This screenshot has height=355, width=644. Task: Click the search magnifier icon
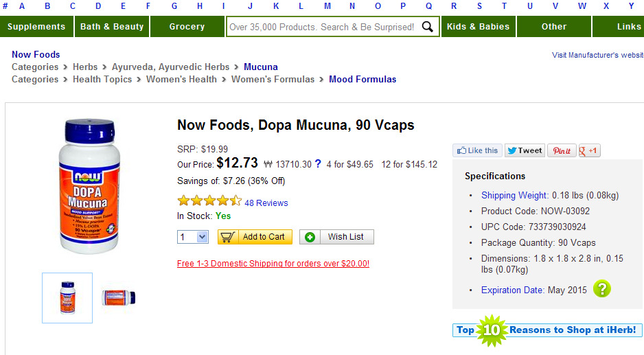pos(428,27)
